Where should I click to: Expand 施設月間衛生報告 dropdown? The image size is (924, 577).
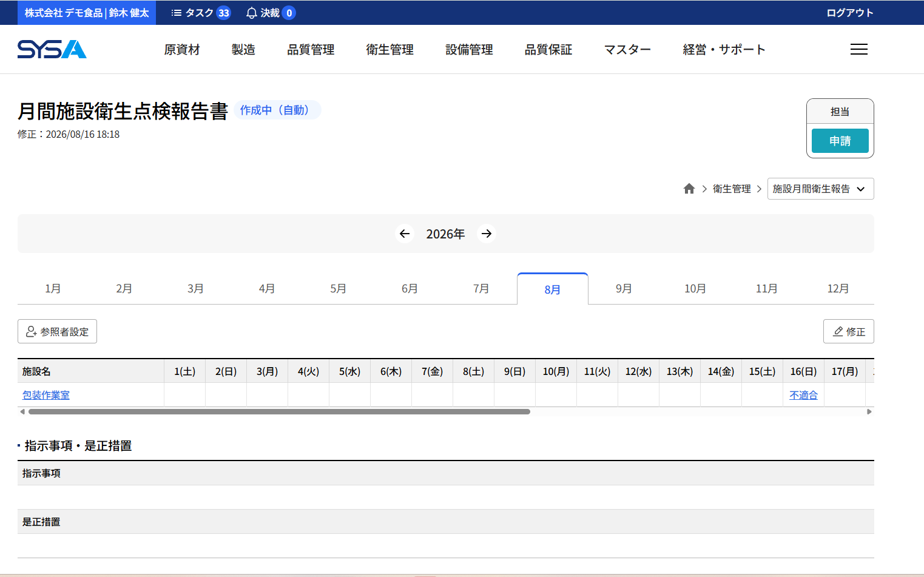[x=820, y=189]
